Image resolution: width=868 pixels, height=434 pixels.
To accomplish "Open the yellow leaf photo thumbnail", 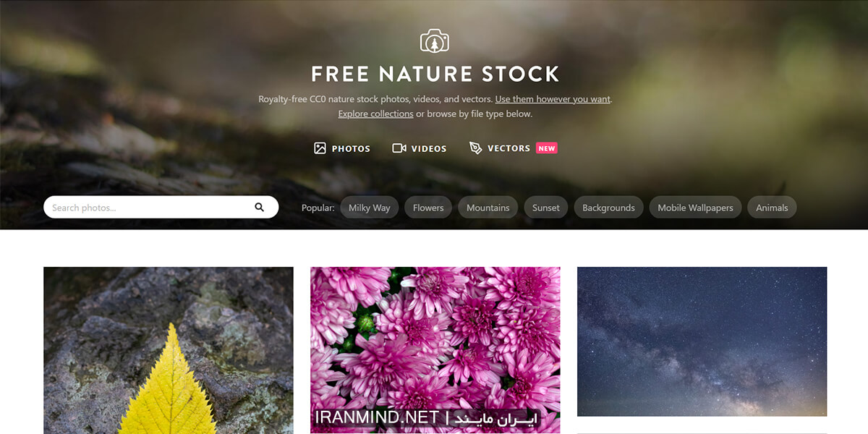I will pos(169,350).
